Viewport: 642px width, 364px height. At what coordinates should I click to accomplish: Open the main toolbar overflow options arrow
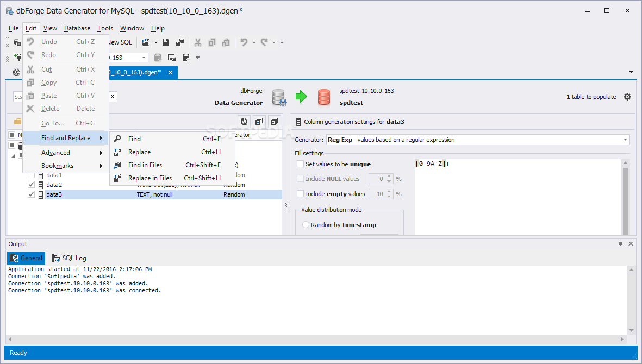(x=282, y=42)
